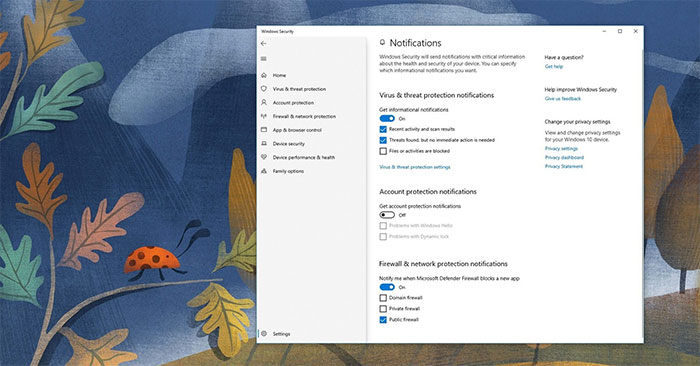The image size is (700, 366).
Task: Click the Device performance & health heart icon
Action: (264, 157)
